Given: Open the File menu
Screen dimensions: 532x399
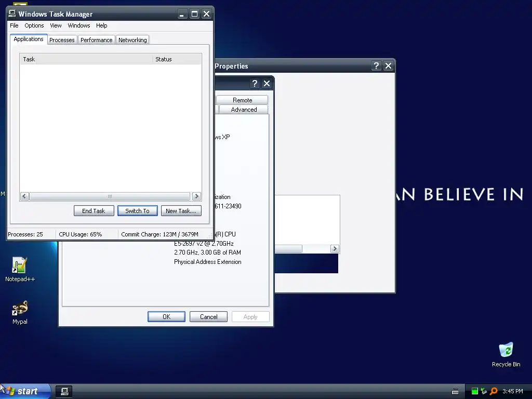Looking at the screenshot, I should [14, 25].
